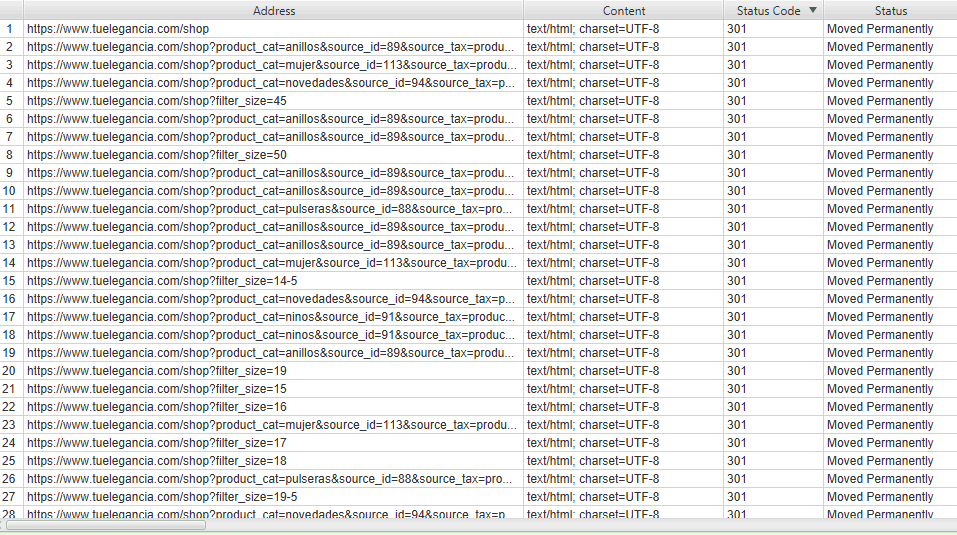Toggle the sort arrow beside Status Code

pyautogui.click(x=812, y=10)
